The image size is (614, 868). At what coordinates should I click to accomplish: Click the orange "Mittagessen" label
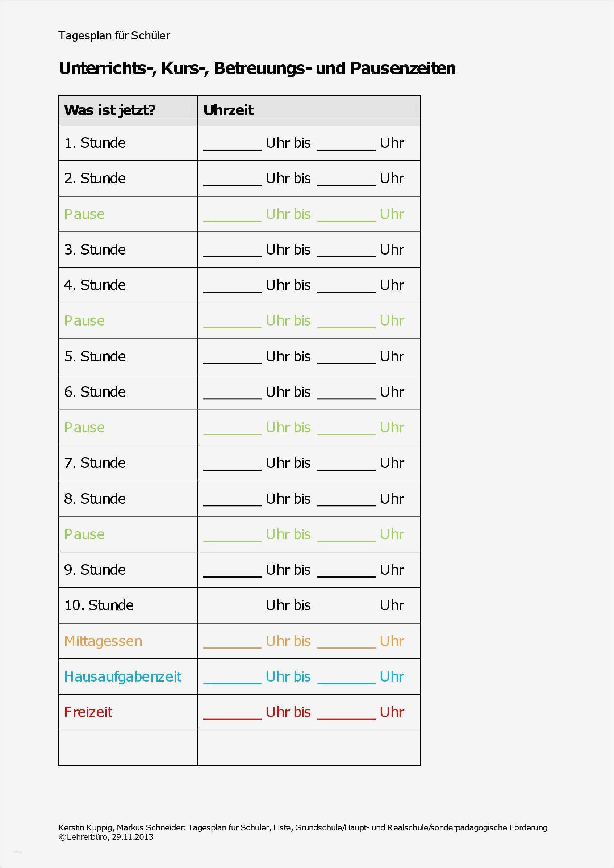coord(103,641)
